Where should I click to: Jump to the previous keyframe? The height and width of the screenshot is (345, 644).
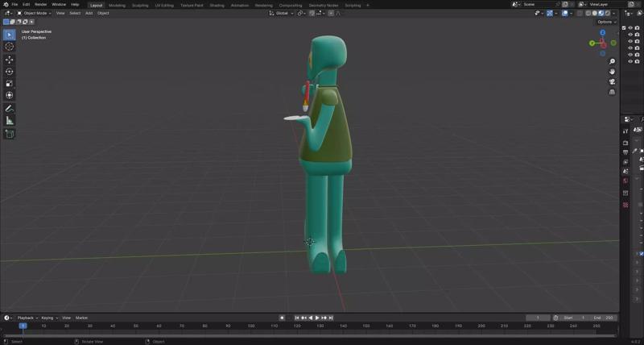(303, 318)
